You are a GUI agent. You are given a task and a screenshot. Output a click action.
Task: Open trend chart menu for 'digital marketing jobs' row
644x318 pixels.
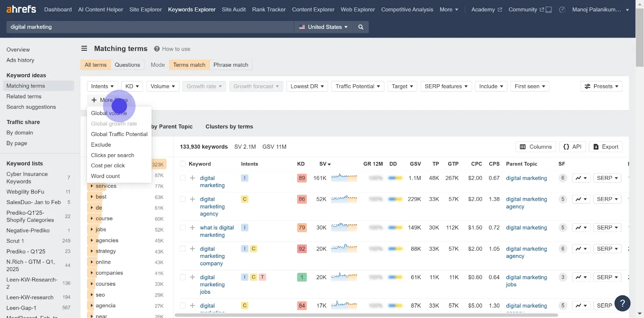tap(581, 277)
